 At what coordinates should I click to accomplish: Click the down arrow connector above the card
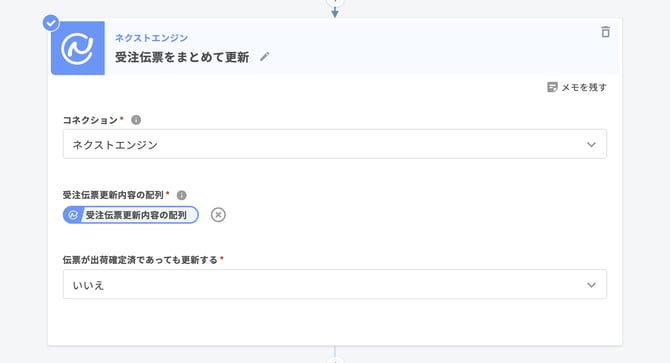pyautogui.click(x=335, y=12)
